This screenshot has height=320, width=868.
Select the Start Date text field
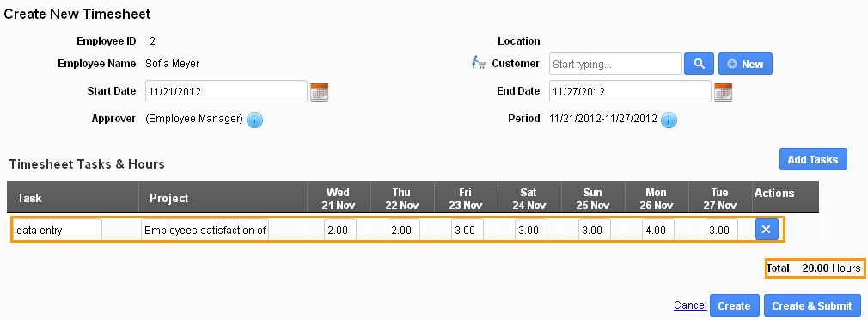click(x=226, y=91)
